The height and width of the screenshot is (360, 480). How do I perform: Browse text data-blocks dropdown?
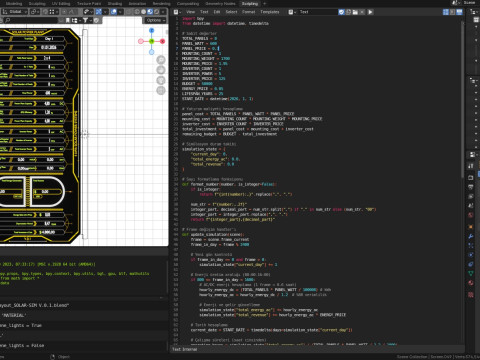pos(291,12)
